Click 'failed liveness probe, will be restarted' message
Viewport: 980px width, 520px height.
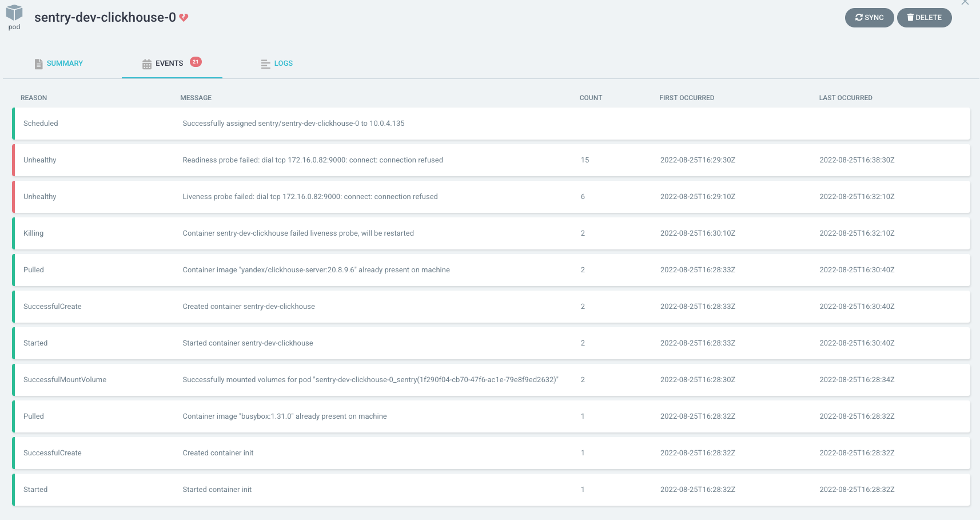click(298, 233)
